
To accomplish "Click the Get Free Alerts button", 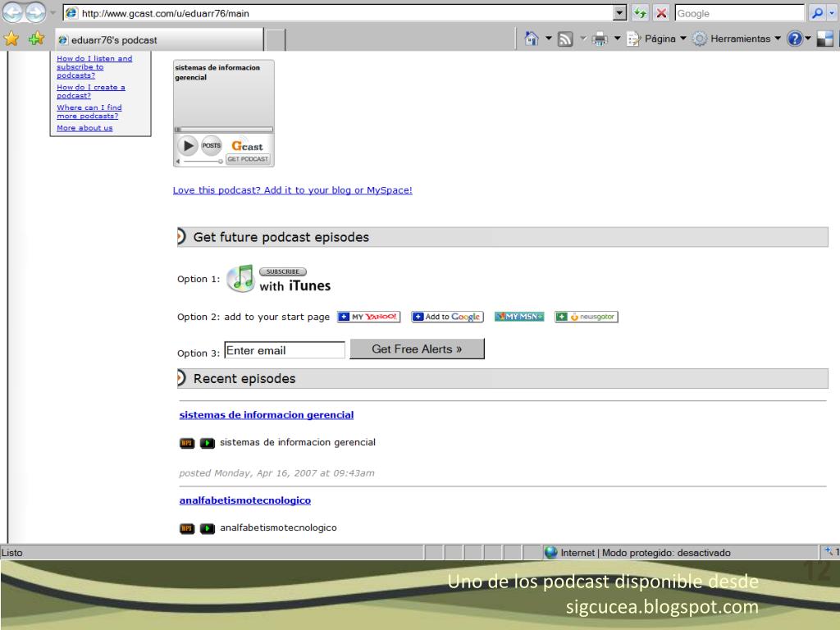I will pyautogui.click(x=417, y=349).
